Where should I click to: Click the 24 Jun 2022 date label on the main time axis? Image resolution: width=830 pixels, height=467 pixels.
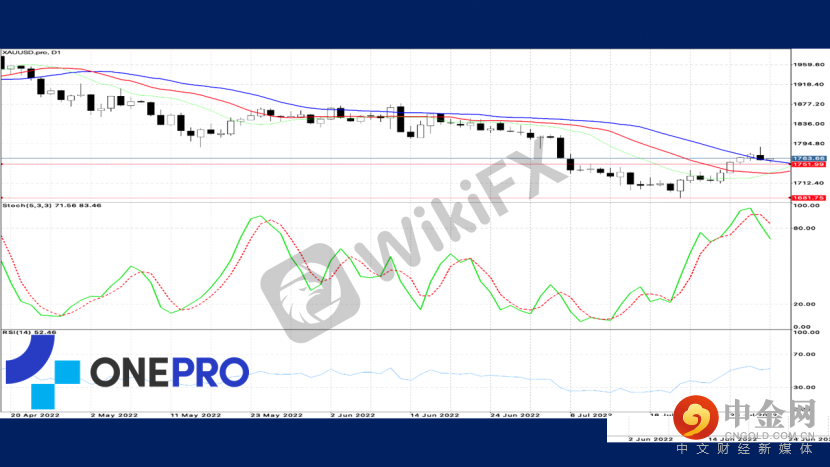515,415
